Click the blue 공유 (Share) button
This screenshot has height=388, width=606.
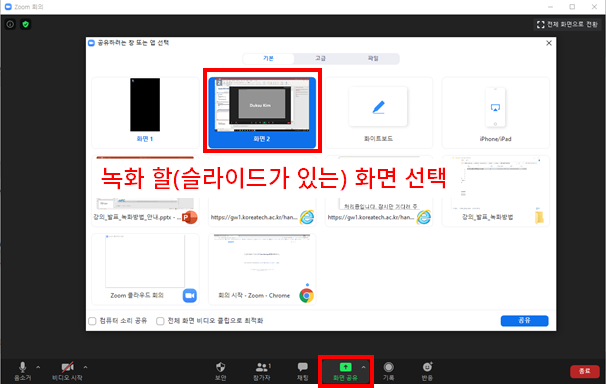(x=524, y=321)
